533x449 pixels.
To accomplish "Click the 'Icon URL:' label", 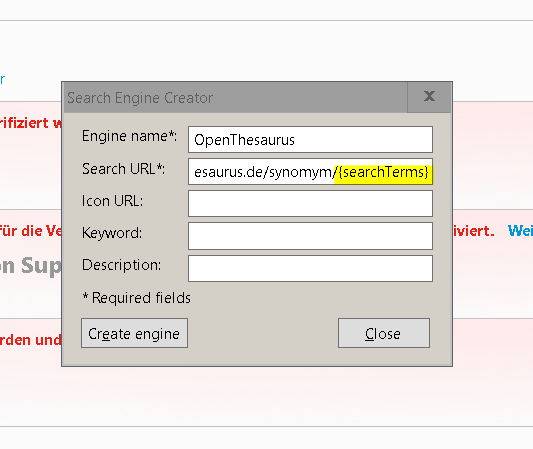I will pyautogui.click(x=113, y=201).
